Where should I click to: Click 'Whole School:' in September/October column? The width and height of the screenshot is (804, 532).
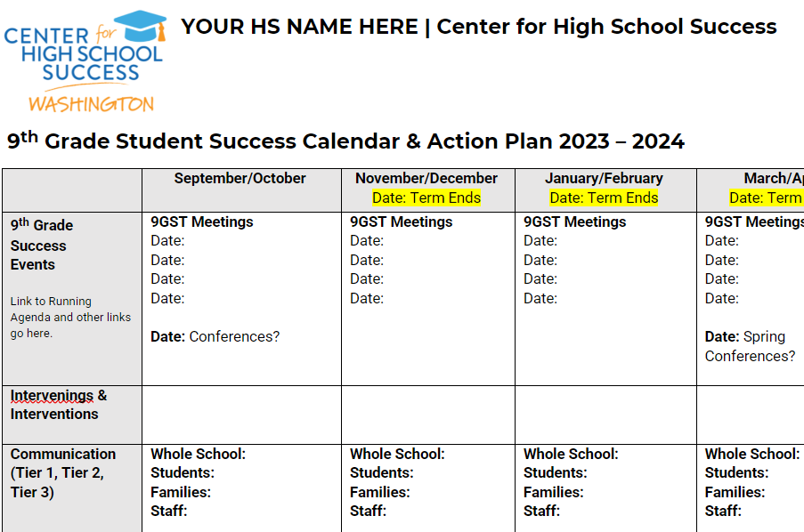pos(198,454)
